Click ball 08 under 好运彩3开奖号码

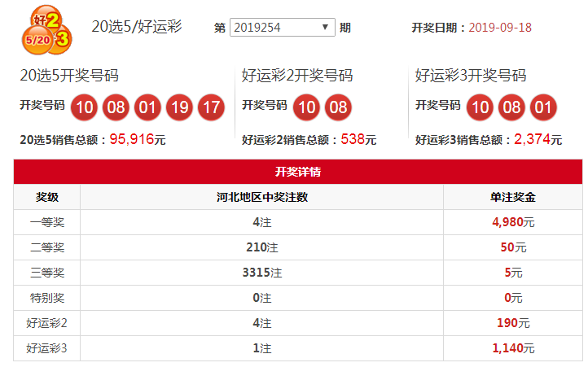[x=511, y=107]
